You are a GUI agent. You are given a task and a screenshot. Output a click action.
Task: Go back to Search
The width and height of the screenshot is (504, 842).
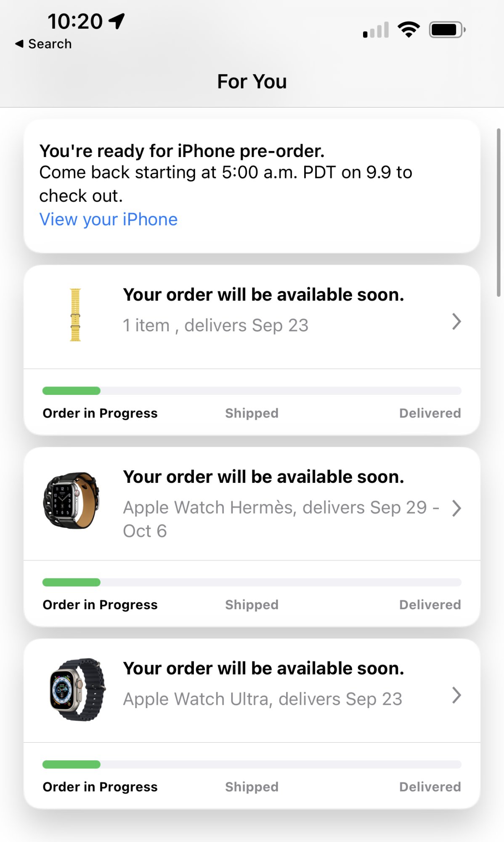(x=50, y=44)
